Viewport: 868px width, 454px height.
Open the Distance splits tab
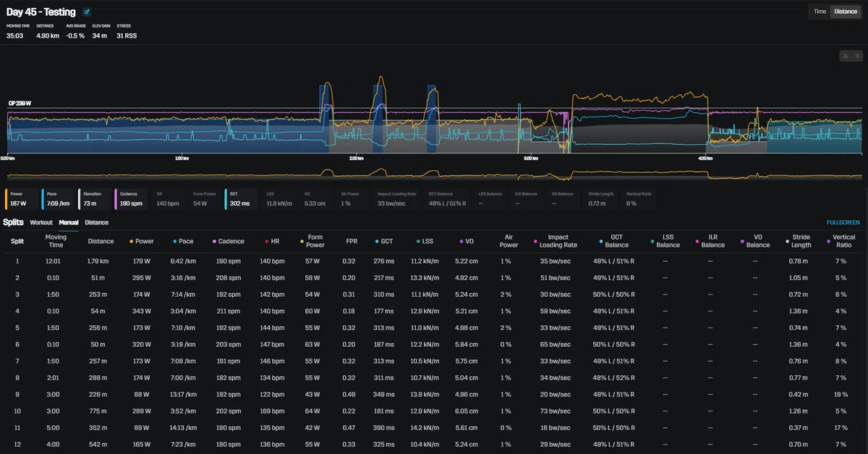[x=96, y=222]
